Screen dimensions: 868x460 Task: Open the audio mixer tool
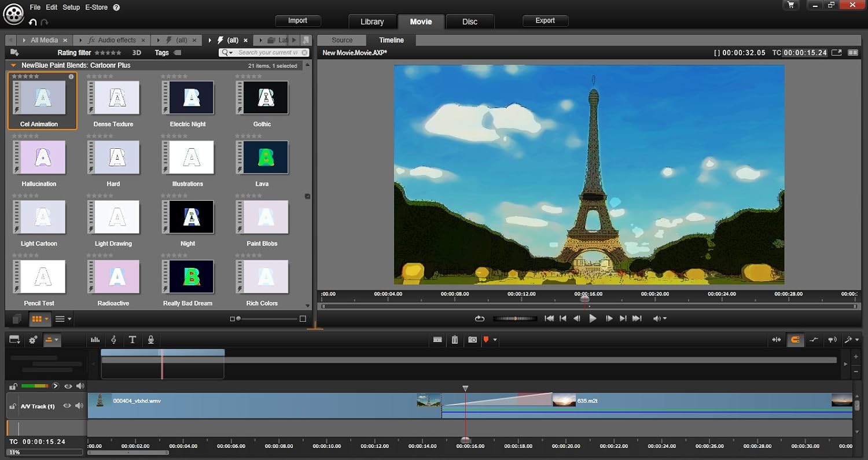[95, 340]
